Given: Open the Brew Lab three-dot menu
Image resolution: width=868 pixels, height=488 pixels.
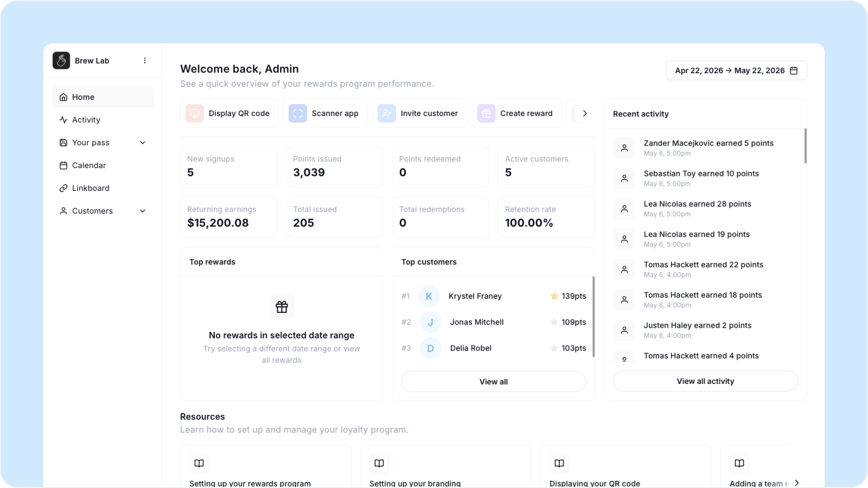Looking at the screenshot, I should point(145,60).
